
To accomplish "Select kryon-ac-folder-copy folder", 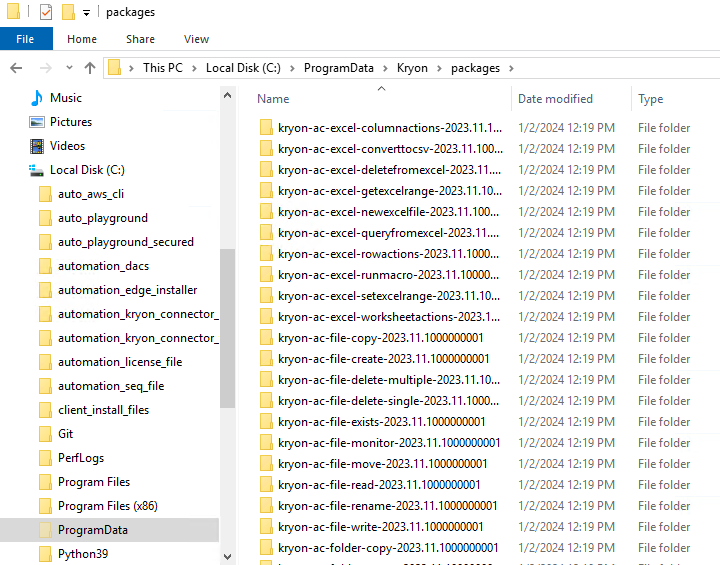I will point(388,548).
